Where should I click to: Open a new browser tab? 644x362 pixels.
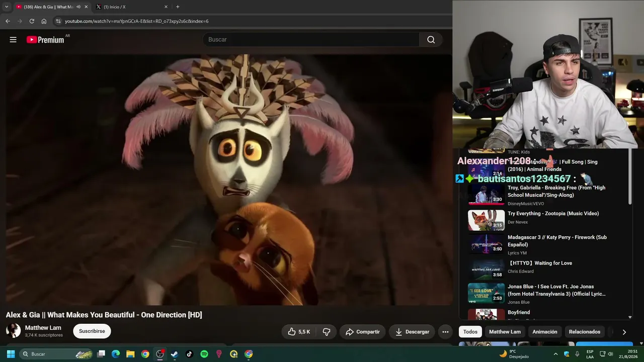coord(178,7)
